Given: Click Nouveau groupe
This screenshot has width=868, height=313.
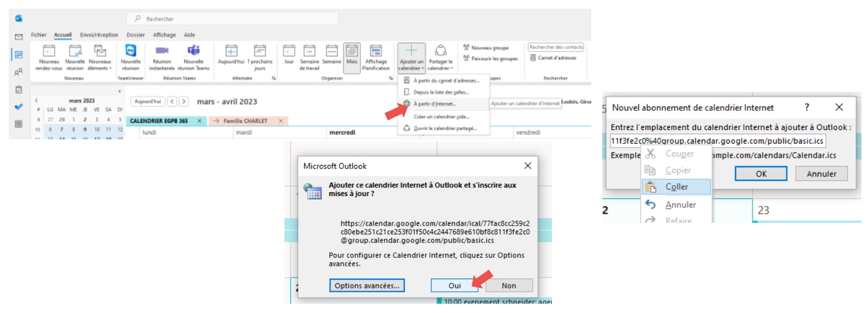Looking at the screenshot, I should [486, 48].
